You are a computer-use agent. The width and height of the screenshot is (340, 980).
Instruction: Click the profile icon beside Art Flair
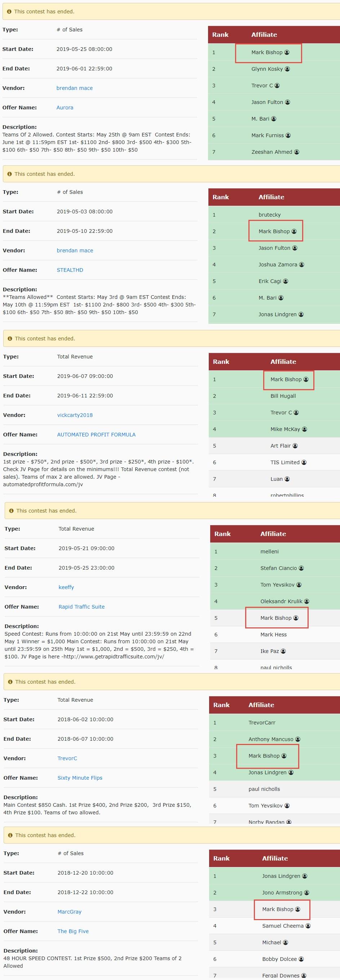coord(295,445)
